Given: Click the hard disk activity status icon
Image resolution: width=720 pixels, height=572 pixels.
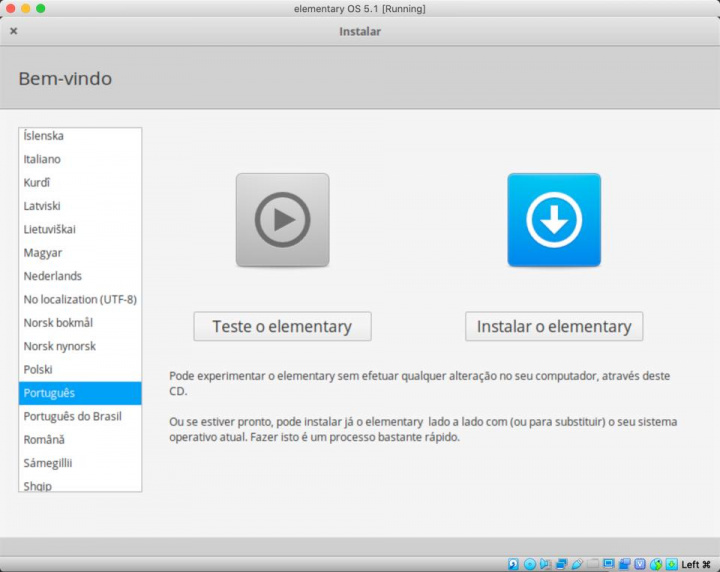Looking at the screenshot, I should (x=514, y=564).
